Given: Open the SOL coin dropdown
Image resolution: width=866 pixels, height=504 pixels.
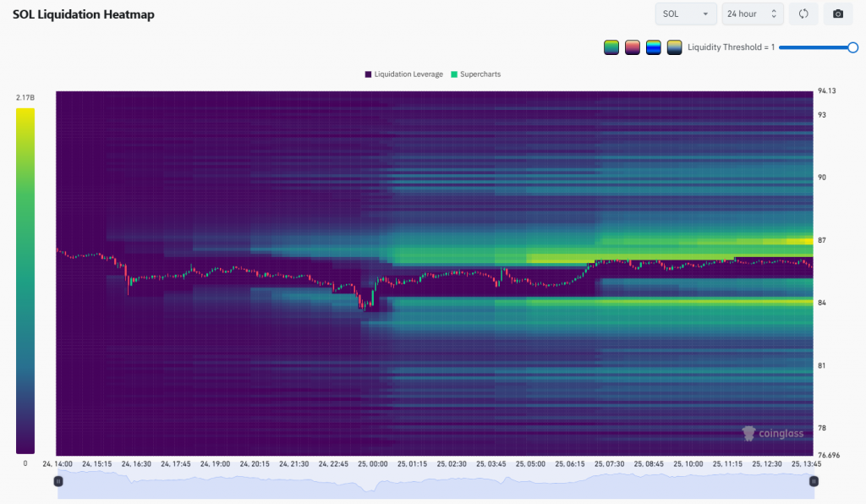Looking at the screenshot, I should click(686, 14).
